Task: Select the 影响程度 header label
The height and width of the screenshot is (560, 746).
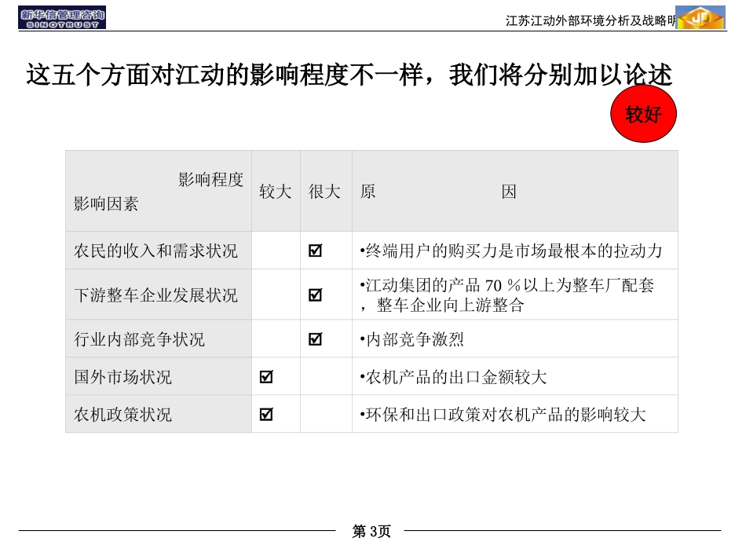Action: tap(210, 179)
